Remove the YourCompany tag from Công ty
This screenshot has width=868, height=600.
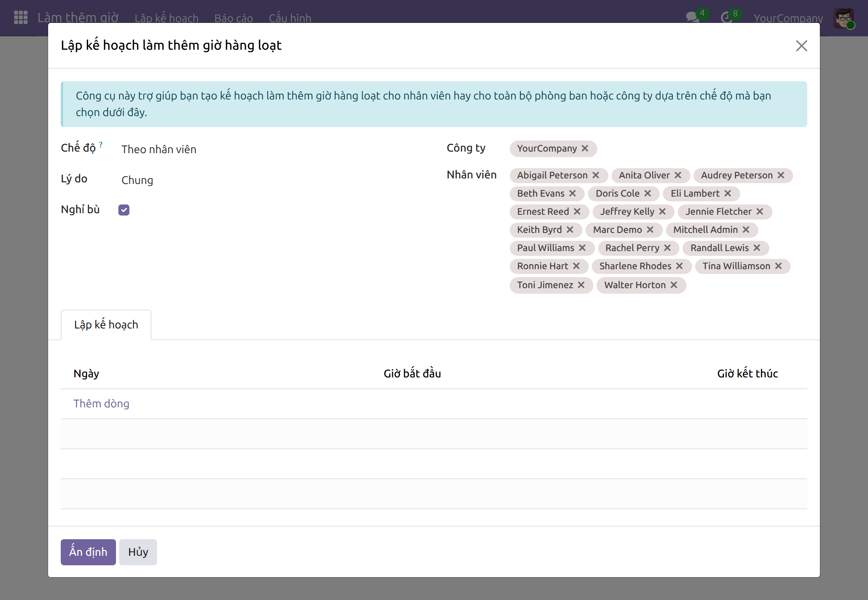585,148
